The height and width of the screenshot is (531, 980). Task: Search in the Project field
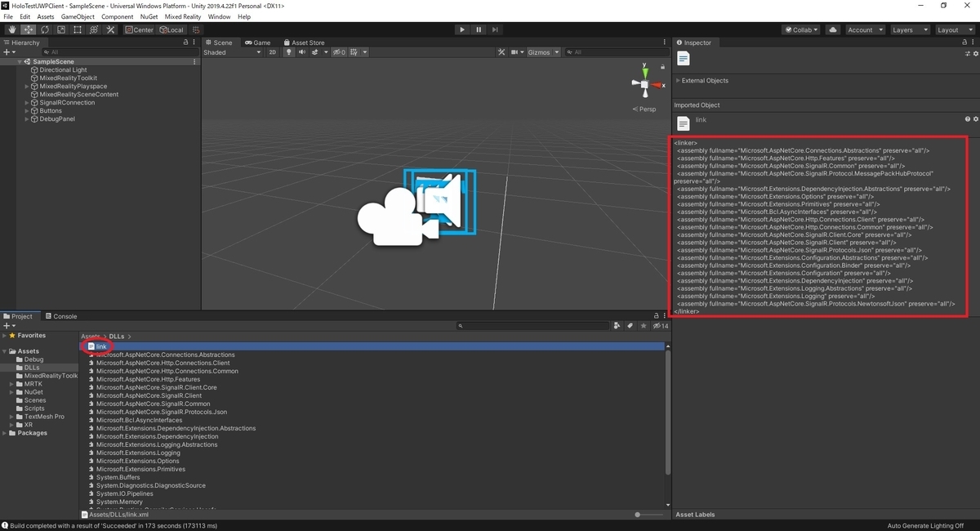(532, 326)
